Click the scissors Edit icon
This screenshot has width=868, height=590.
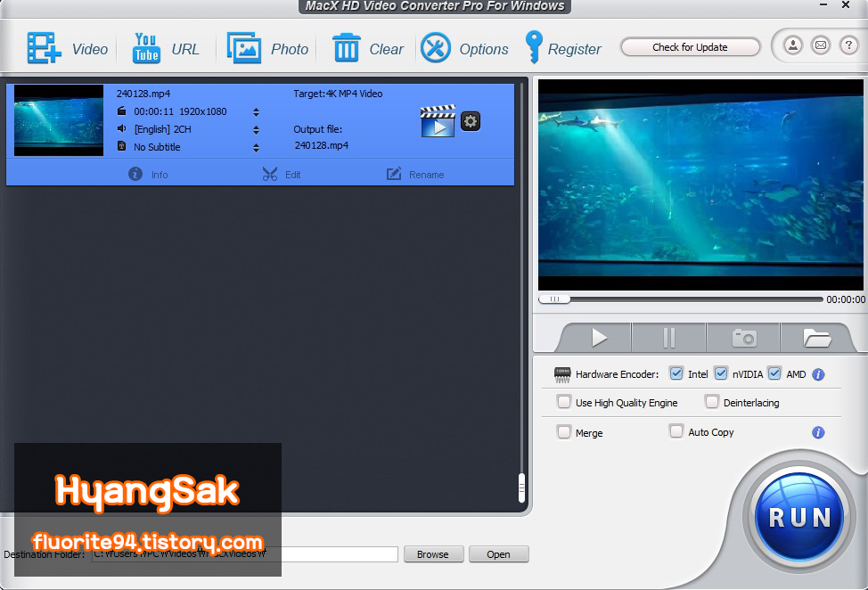click(x=270, y=174)
